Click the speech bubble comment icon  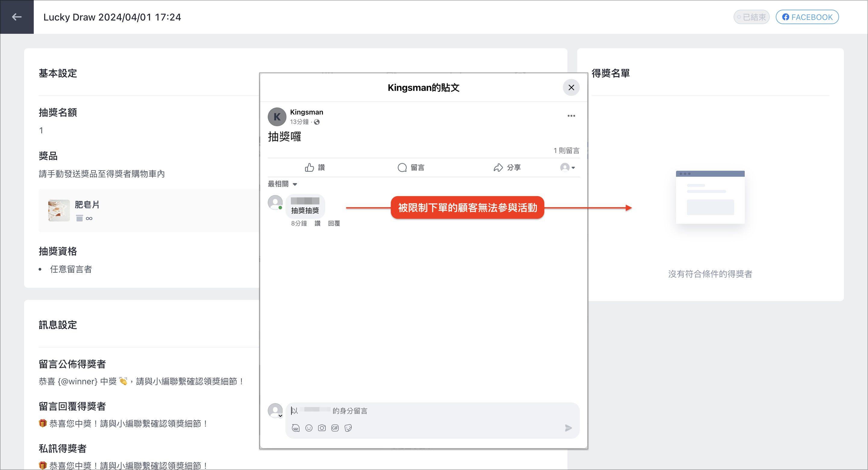pos(402,167)
